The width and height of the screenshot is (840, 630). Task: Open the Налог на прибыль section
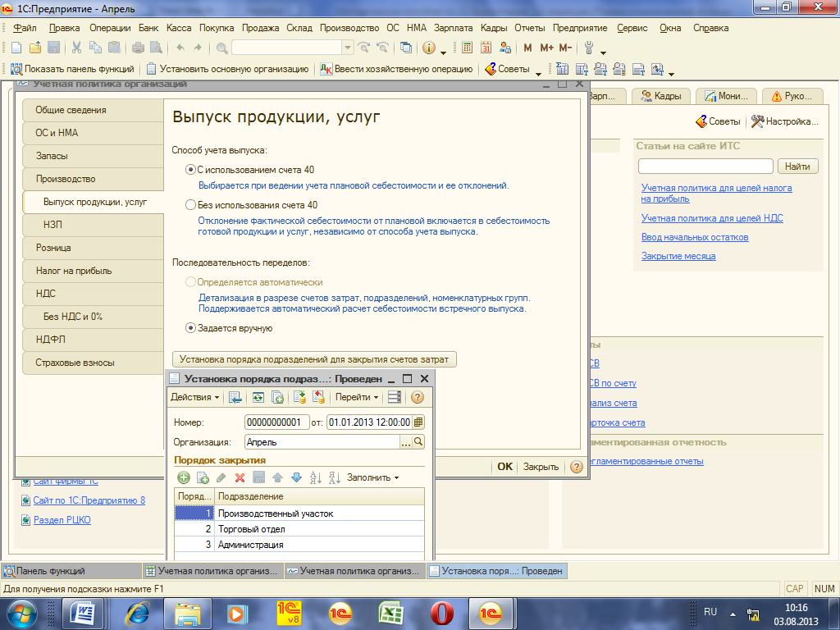94,271
